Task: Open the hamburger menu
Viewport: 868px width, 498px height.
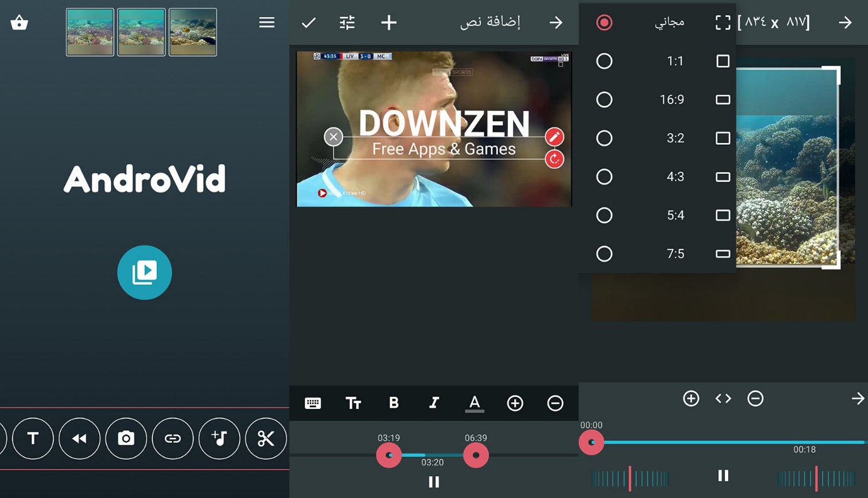Action: click(x=267, y=23)
